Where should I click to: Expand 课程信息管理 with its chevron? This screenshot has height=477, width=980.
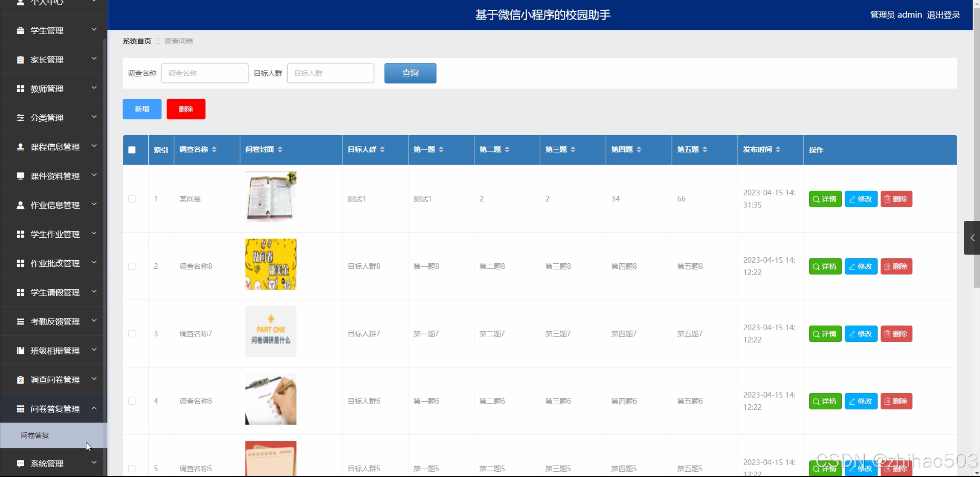[x=94, y=145]
